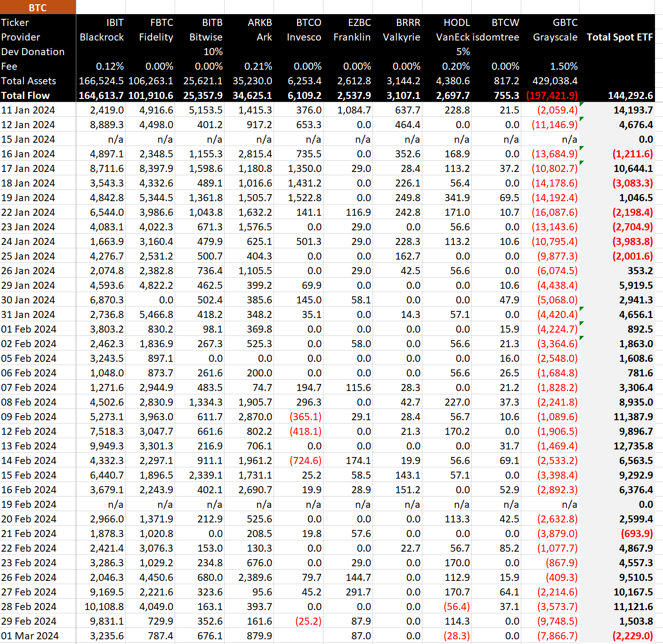Click the 19 Feb 2024 date cell
The width and height of the screenshot is (663, 644).
[29, 505]
